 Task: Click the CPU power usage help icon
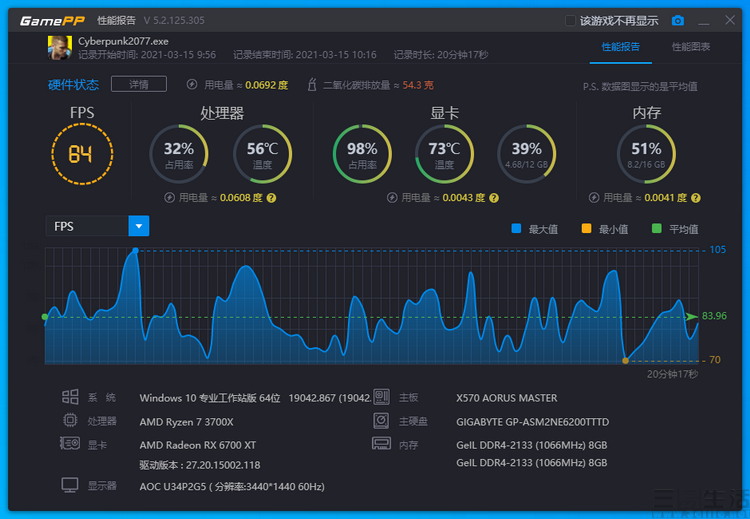(271, 198)
